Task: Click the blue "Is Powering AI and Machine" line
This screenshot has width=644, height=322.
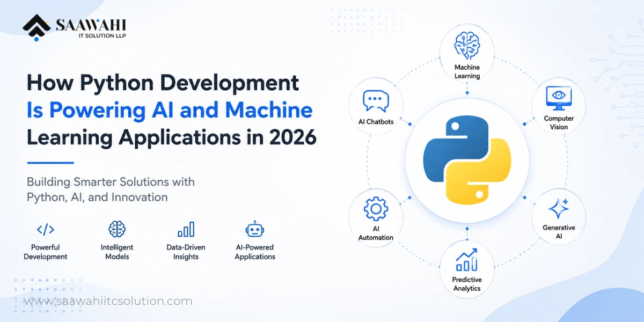Action: tap(170, 111)
